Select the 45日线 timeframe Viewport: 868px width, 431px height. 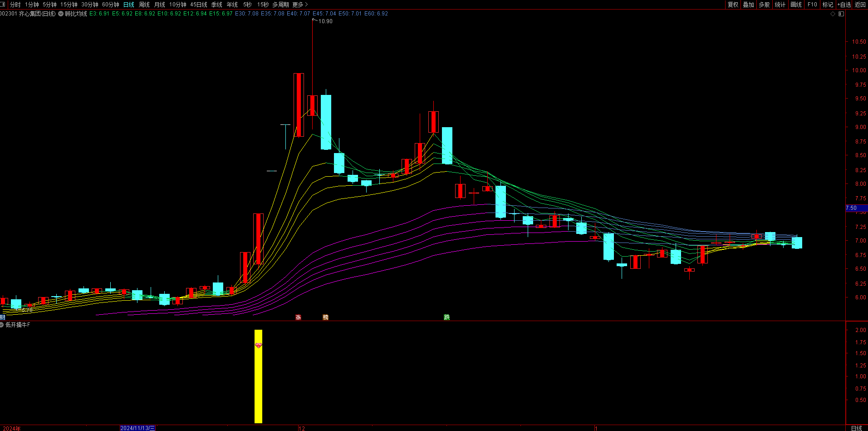coord(199,5)
